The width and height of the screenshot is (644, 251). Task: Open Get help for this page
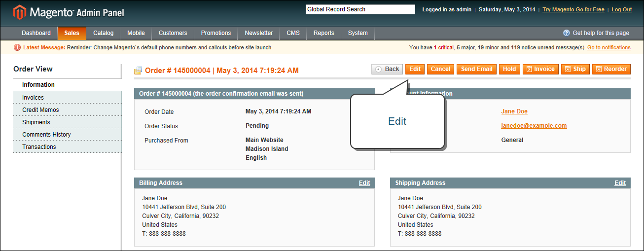tap(601, 33)
